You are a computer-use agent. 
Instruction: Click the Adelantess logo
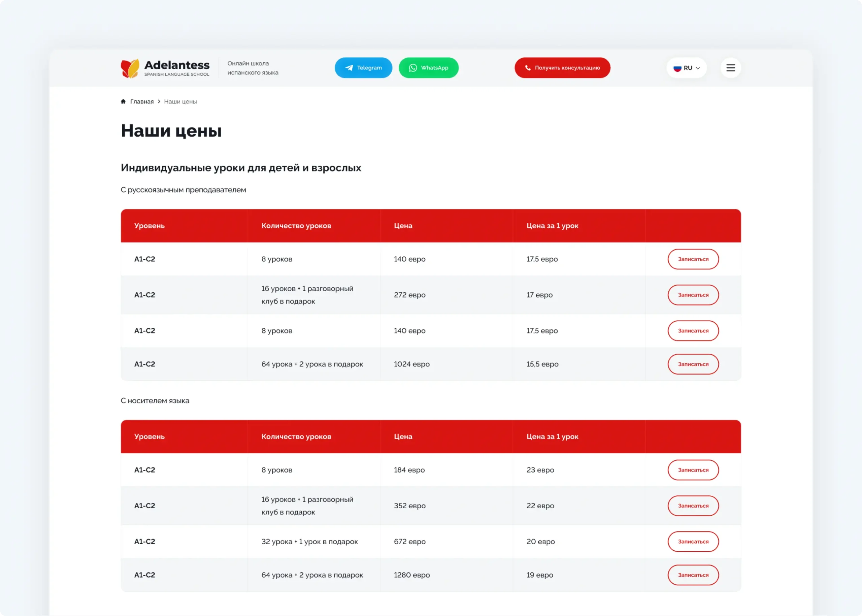coord(165,68)
